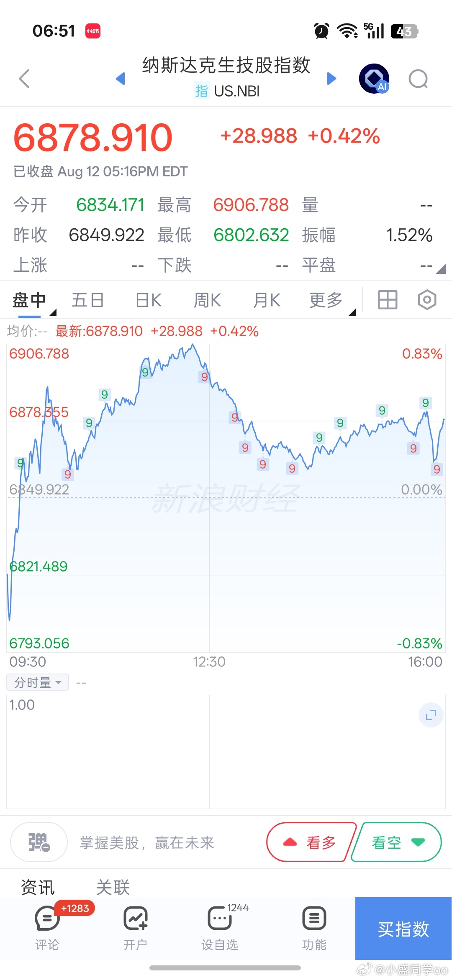
Task: Switch to the 日K tab
Action: [x=149, y=300]
